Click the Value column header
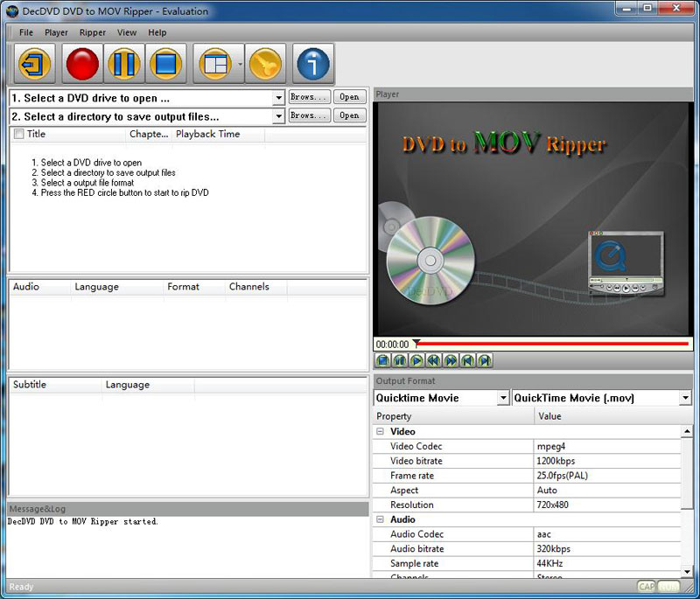700x599 pixels. (613, 416)
